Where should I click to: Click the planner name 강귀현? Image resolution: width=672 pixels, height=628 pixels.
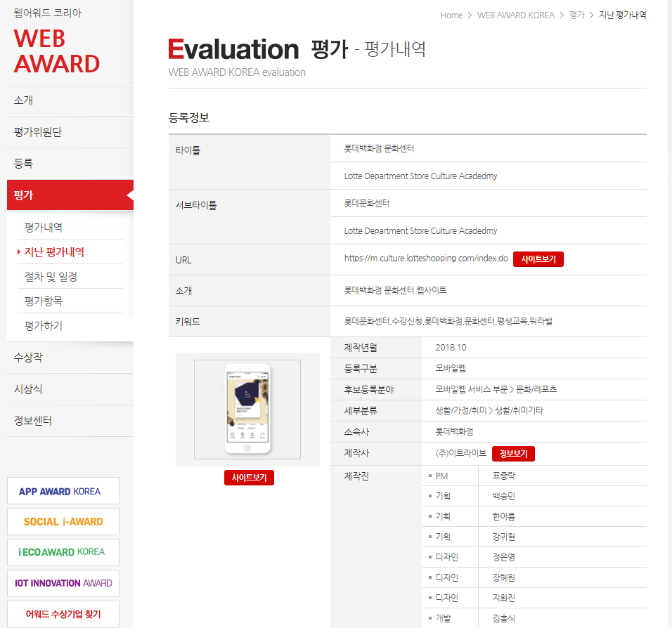point(503,537)
